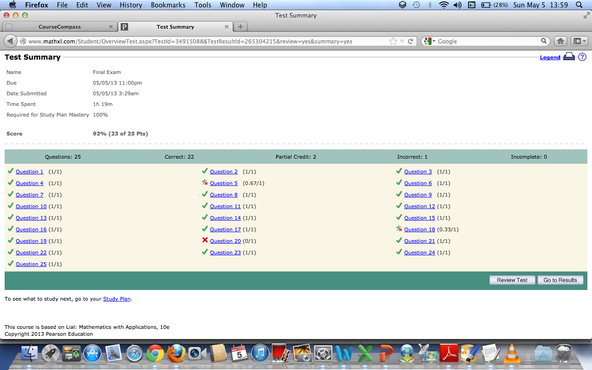Click the Partial Credit: 2 summary text
Screen dimensions: 592x370
click(296, 157)
